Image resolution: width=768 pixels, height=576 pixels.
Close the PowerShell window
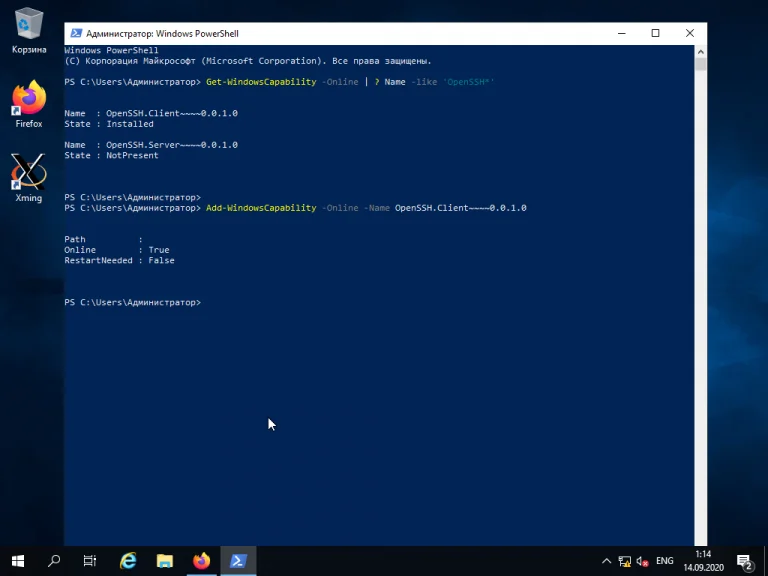point(690,33)
